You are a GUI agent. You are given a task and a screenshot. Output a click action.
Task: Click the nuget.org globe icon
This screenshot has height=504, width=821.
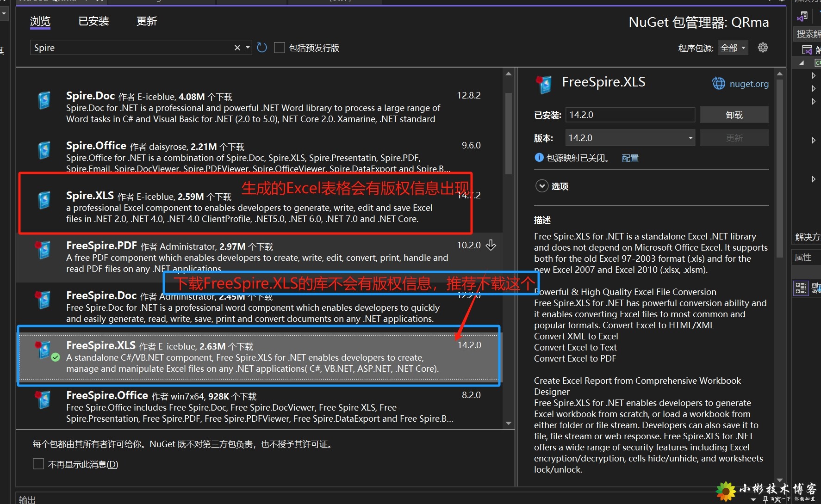pyautogui.click(x=719, y=83)
